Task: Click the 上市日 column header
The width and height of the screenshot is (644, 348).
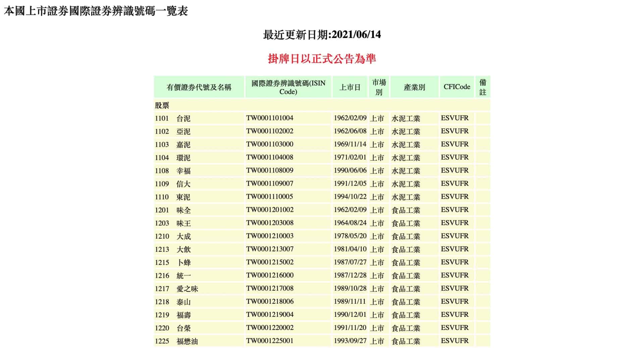Action: pyautogui.click(x=350, y=87)
